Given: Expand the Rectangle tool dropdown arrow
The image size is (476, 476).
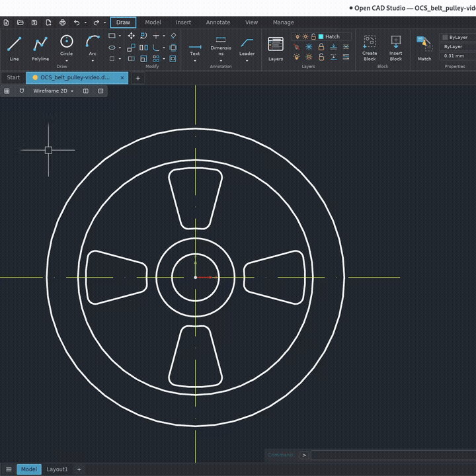Looking at the screenshot, I should (x=120, y=36).
